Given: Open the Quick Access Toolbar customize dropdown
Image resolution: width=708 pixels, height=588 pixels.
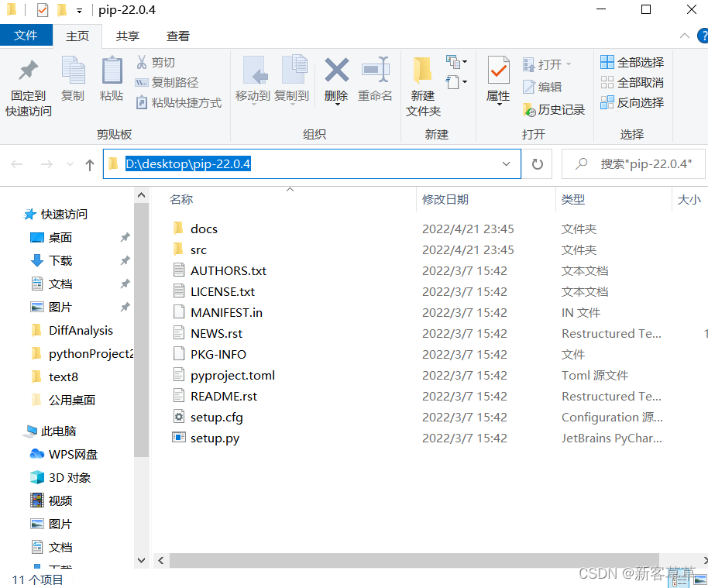Looking at the screenshot, I should point(79,10).
